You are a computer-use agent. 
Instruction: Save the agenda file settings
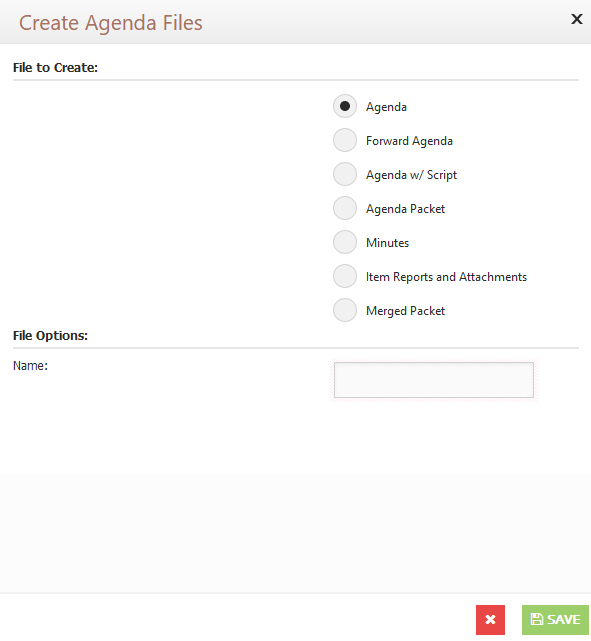[555, 620]
